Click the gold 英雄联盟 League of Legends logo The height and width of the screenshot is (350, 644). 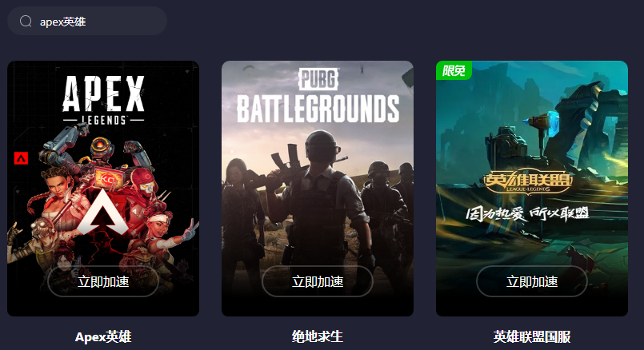[x=528, y=181]
